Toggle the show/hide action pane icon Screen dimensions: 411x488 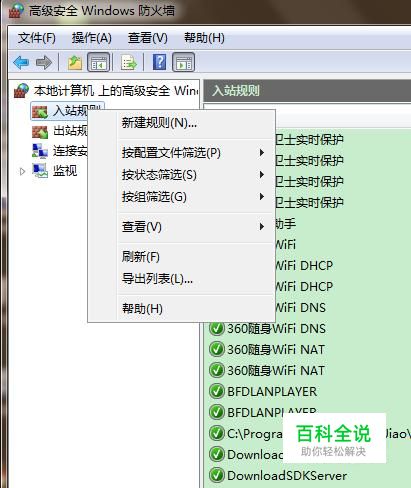pos(183,62)
